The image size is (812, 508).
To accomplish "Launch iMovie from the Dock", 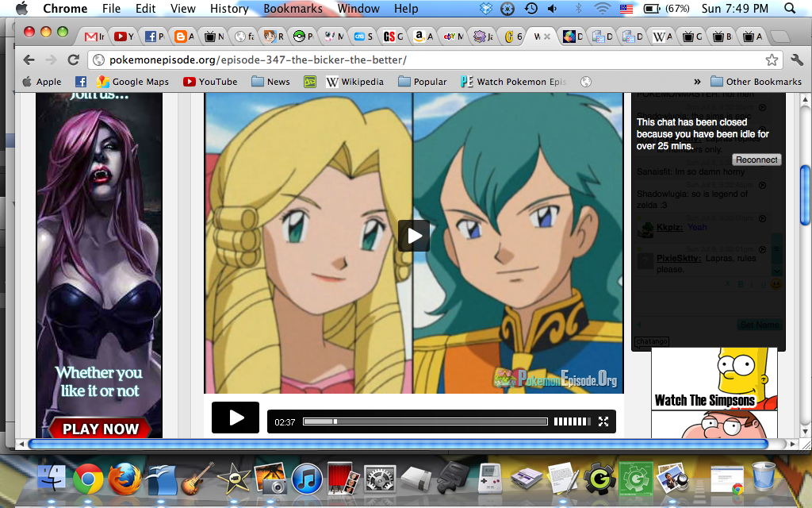I will click(x=234, y=477).
